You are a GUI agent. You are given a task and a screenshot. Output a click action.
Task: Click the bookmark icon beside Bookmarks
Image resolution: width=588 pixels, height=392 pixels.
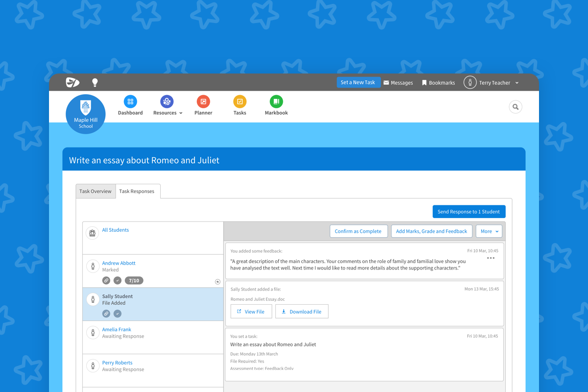[424, 83]
